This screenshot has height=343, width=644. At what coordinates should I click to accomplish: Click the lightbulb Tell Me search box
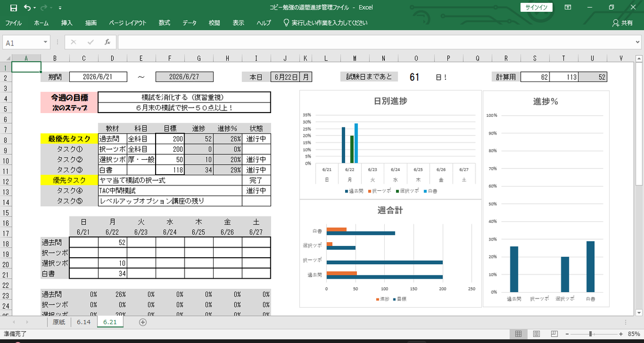click(325, 23)
